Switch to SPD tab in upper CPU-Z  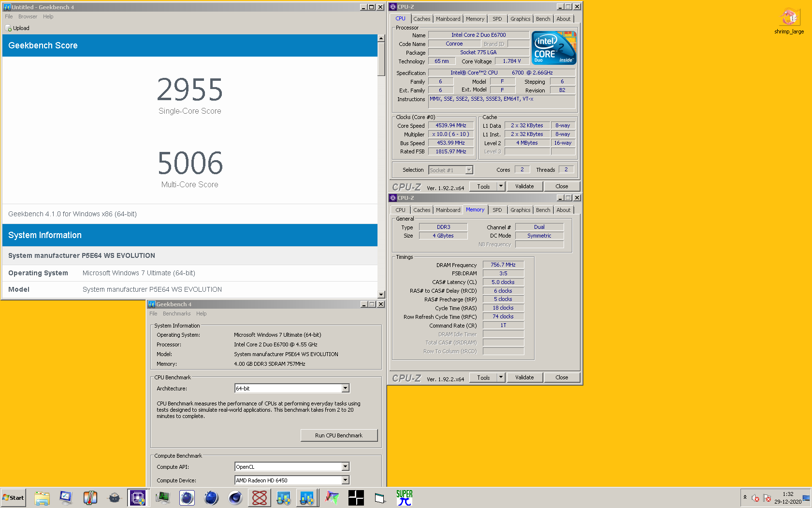click(x=497, y=19)
